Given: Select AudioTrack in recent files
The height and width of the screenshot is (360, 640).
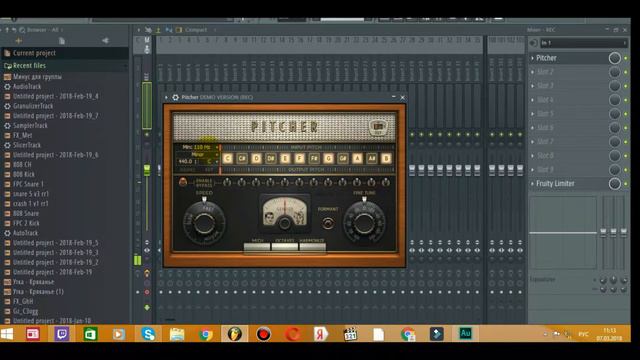Looking at the screenshot, I should coord(27,87).
